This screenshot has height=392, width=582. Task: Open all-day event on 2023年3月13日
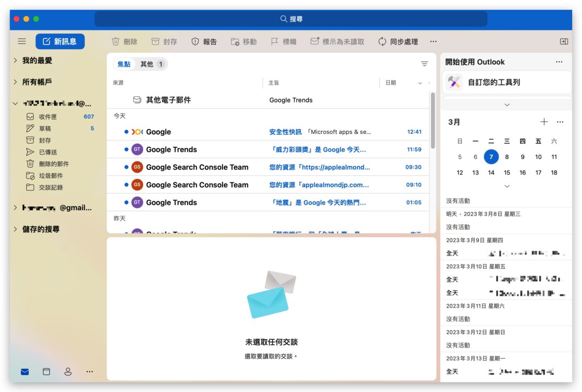506,372
